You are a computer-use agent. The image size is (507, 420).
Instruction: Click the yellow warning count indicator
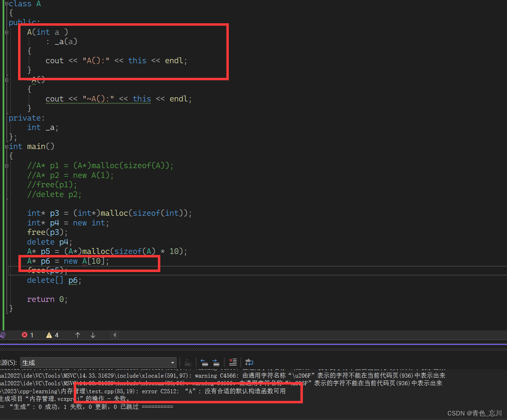click(52, 335)
